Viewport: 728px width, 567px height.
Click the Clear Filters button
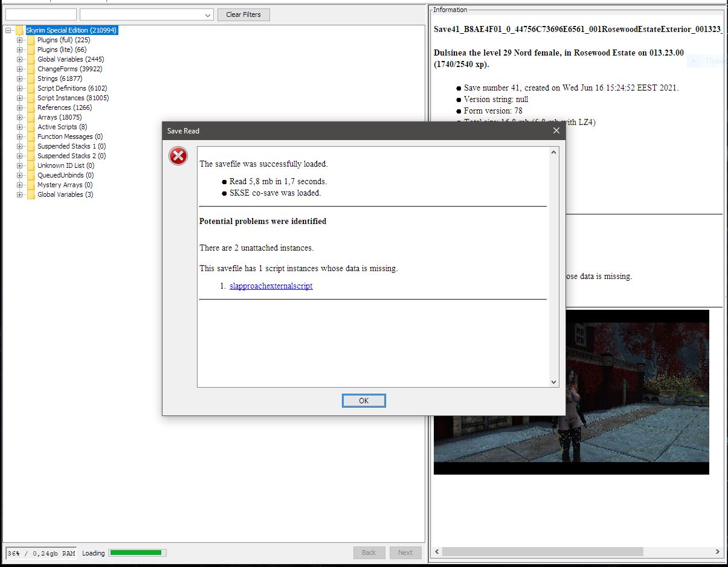(243, 14)
